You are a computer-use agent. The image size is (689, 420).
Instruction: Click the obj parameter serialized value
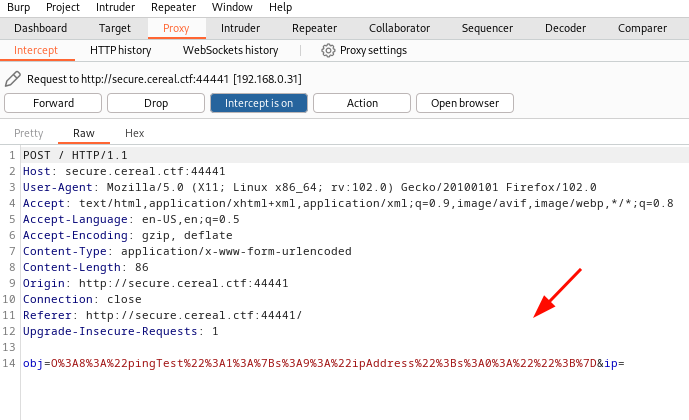pyautogui.click(x=323, y=363)
